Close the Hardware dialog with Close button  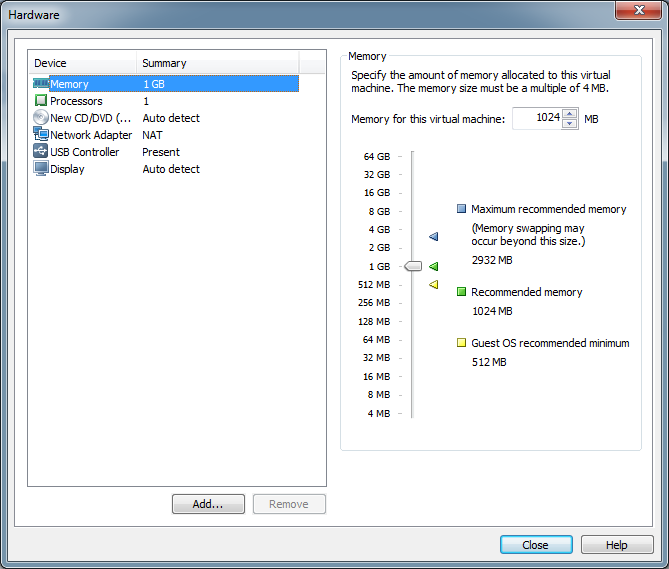[x=536, y=545]
